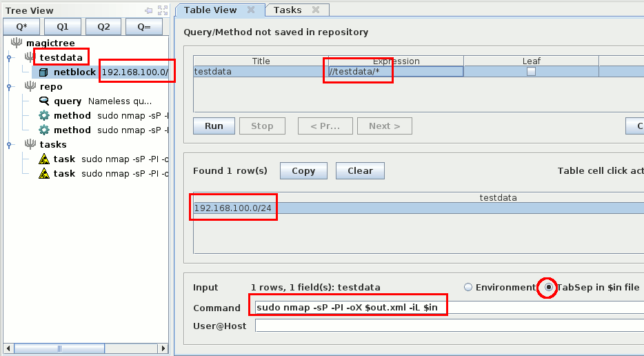Tick the Leaf checkbox in testdata row
The width and height of the screenshot is (644, 356).
click(531, 72)
